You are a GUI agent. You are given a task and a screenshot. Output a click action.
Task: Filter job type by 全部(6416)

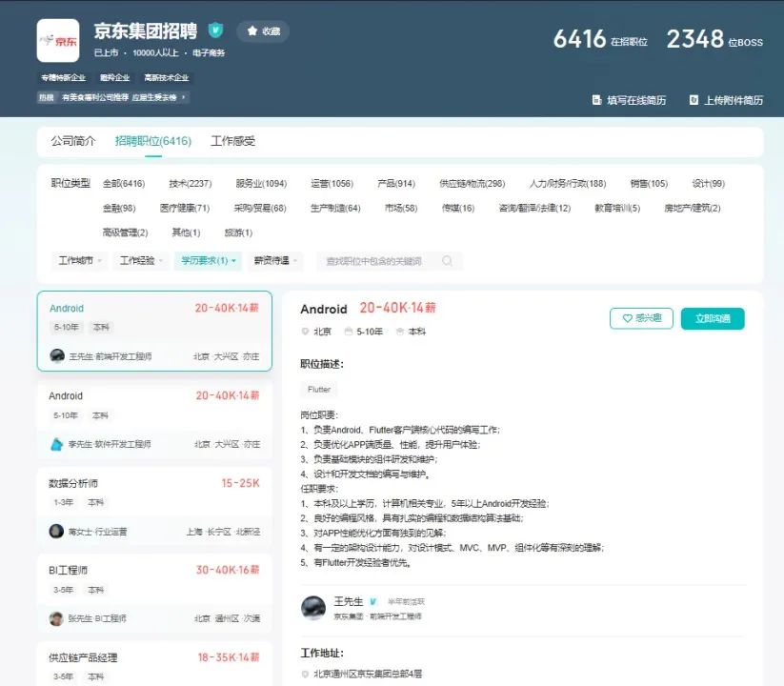(124, 184)
